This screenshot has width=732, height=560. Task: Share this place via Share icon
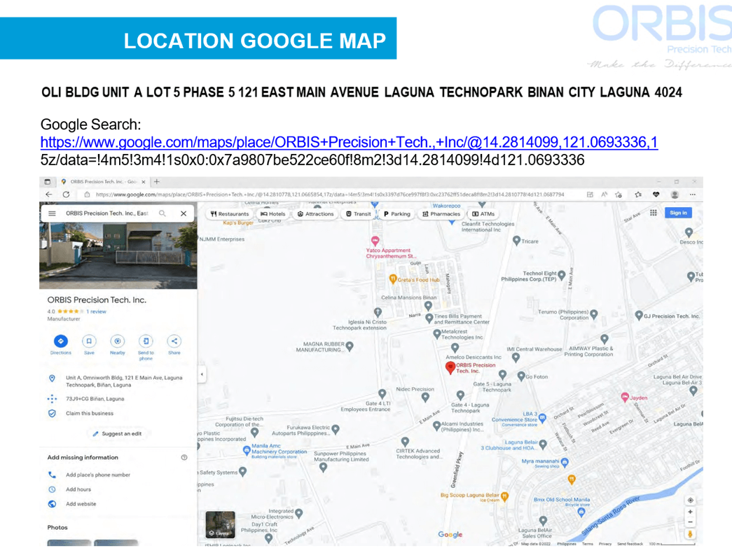(x=174, y=341)
